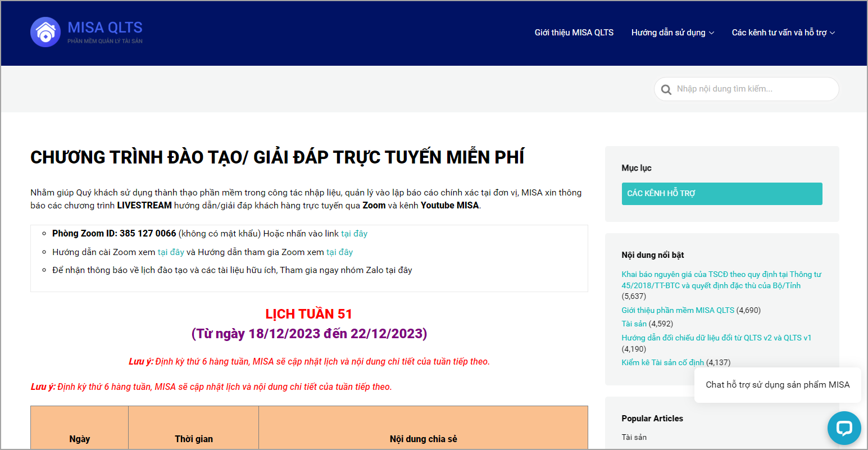Click the LỊCH TUẦN 51 heading

(x=309, y=314)
